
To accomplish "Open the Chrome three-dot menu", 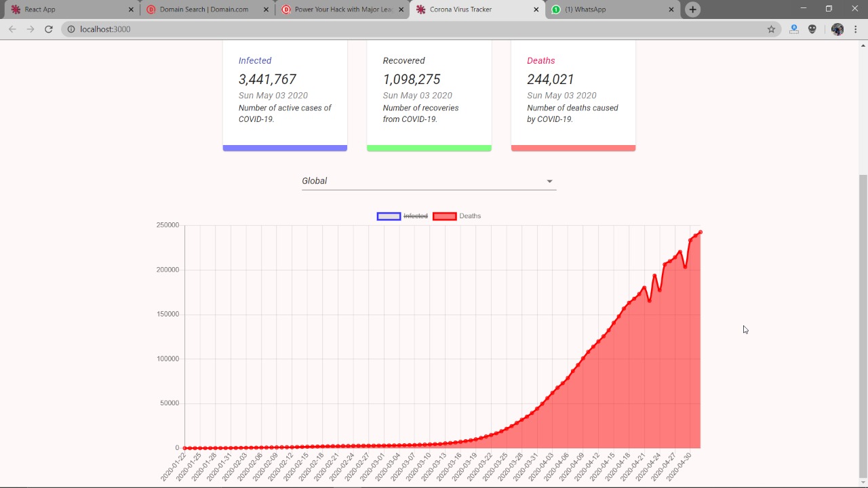I will point(856,29).
